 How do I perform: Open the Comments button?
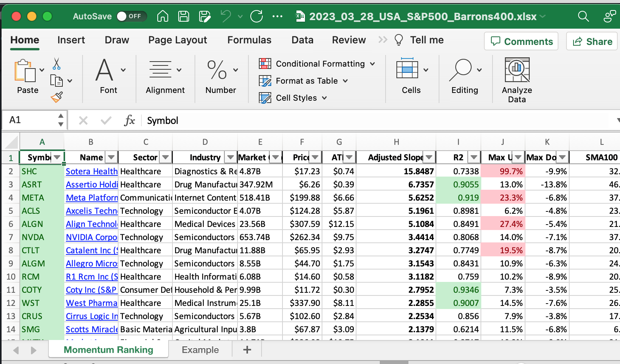click(521, 41)
